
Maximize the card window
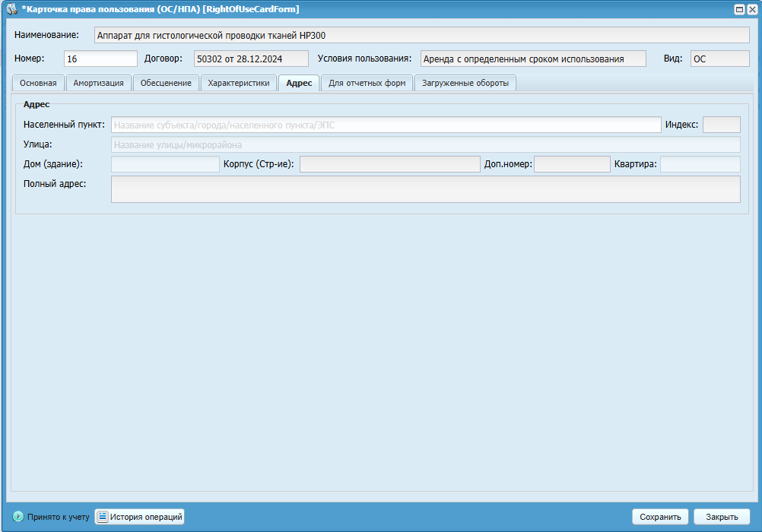[x=739, y=9]
